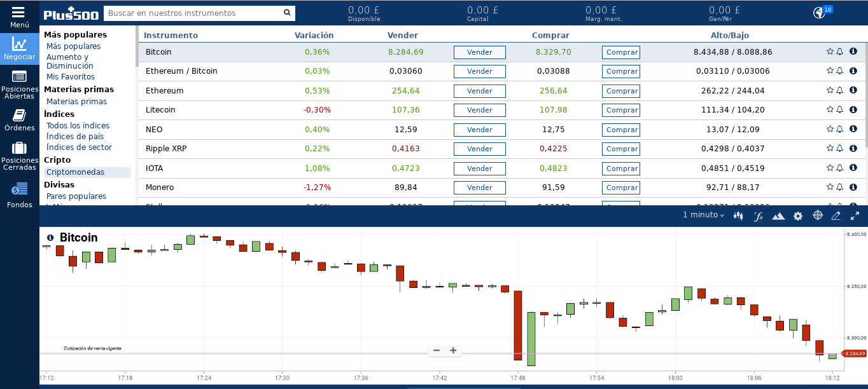Screen dimensions: 868x389
Task: Star Ethereum as favorite
Action: [x=830, y=90]
